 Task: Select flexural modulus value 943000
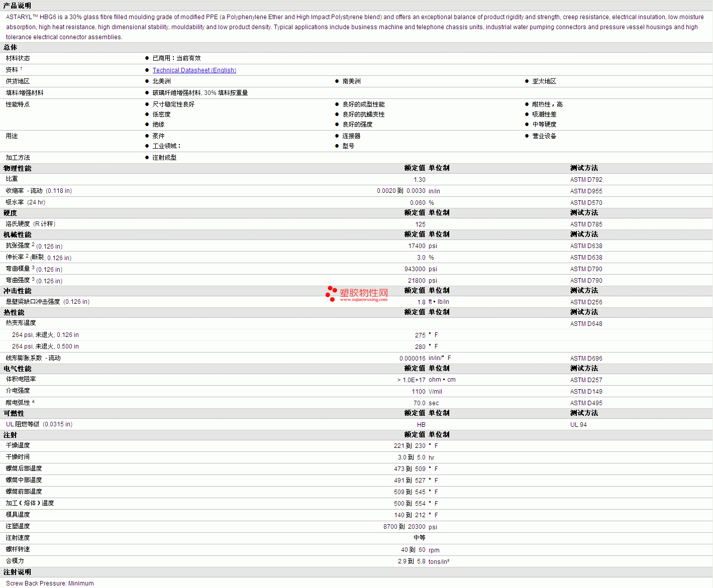[415, 269]
